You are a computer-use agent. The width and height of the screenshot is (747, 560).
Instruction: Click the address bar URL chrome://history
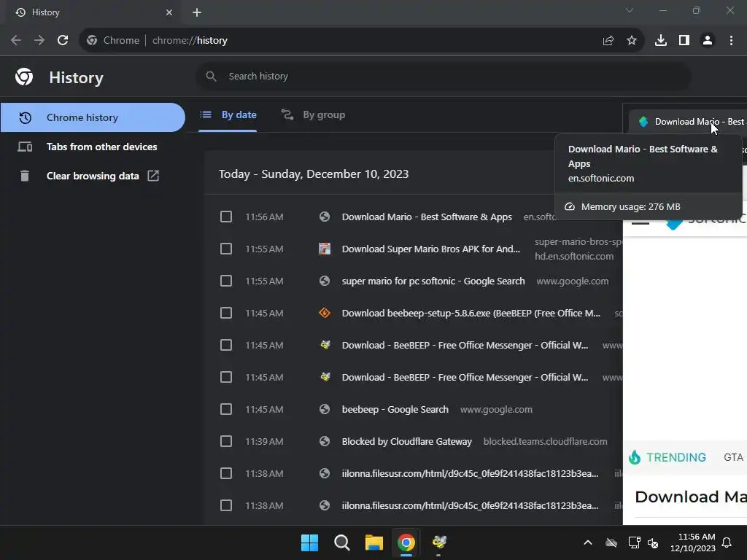tap(190, 41)
